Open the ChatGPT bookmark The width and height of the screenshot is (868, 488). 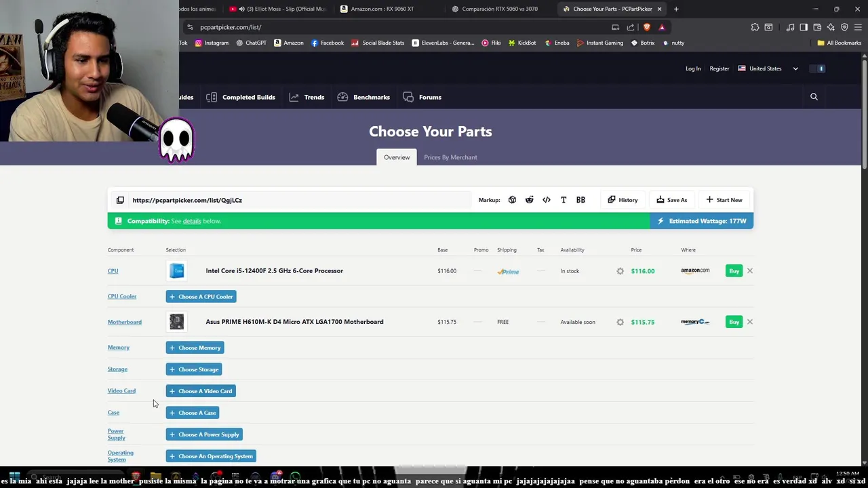point(251,43)
